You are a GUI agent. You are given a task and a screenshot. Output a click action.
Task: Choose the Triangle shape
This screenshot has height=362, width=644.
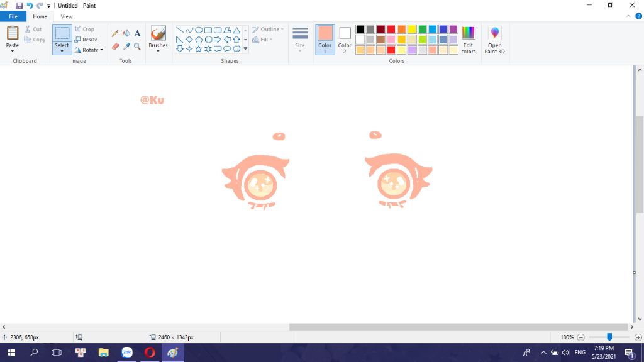tap(236, 30)
